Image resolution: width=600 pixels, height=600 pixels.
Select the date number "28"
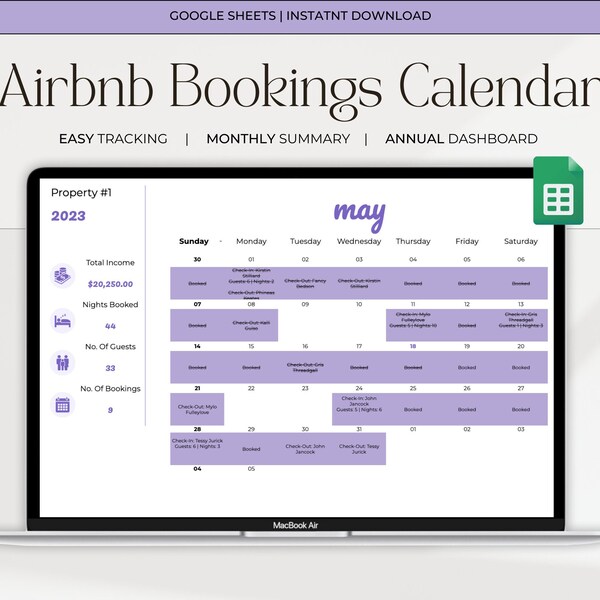tap(197, 429)
